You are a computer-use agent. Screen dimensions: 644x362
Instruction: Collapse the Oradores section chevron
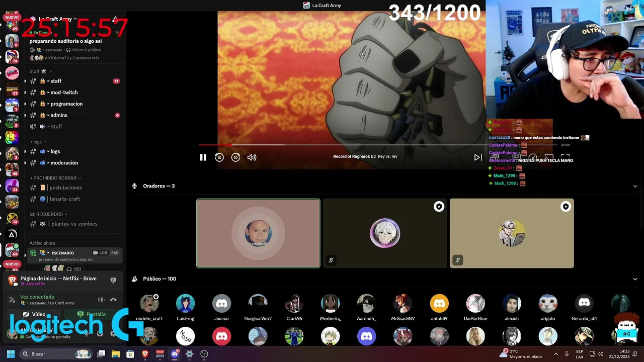635,186
